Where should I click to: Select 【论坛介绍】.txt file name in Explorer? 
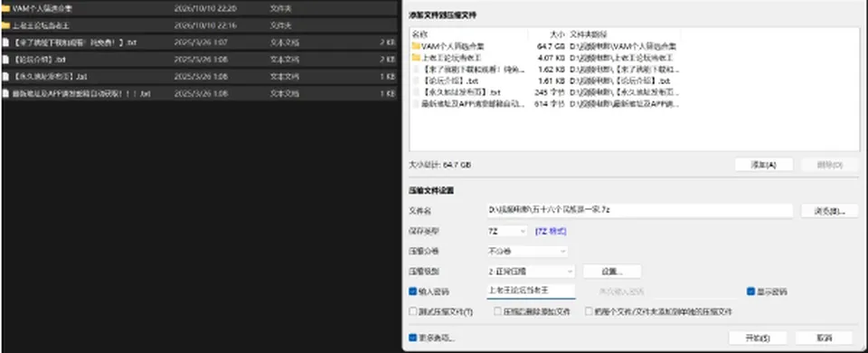[x=39, y=60]
